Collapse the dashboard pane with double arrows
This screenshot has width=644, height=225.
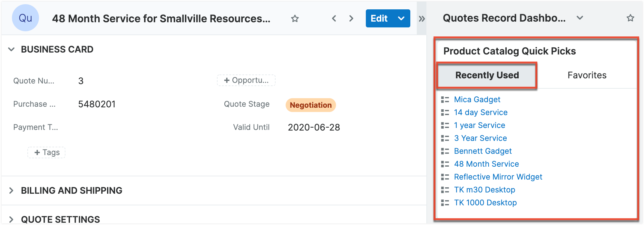point(422,19)
